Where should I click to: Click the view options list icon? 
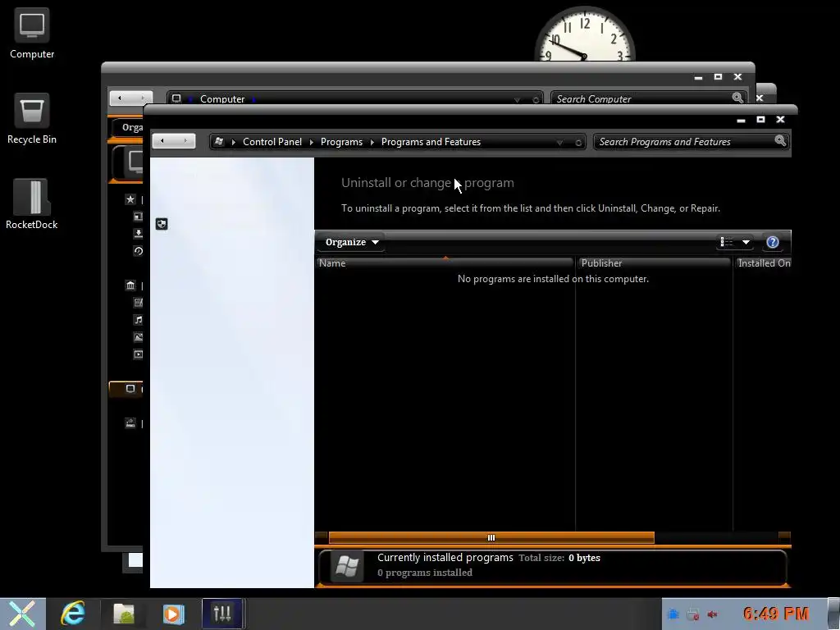tap(727, 242)
